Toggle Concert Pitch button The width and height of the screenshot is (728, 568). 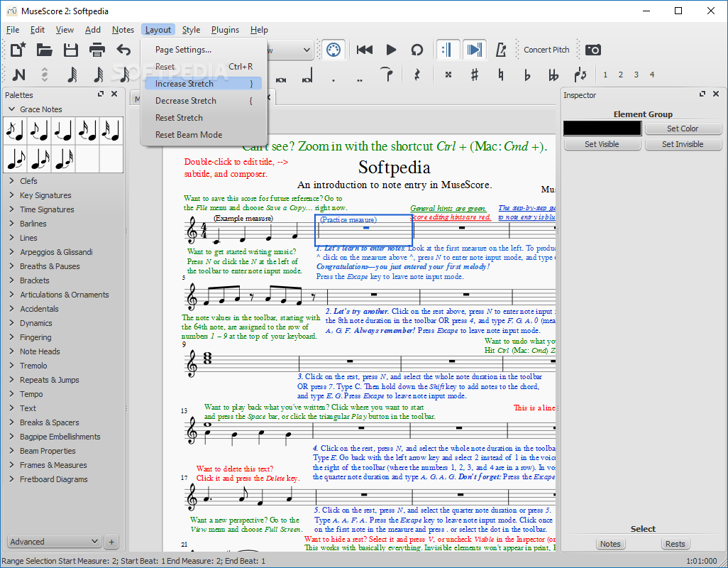tap(546, 50)
